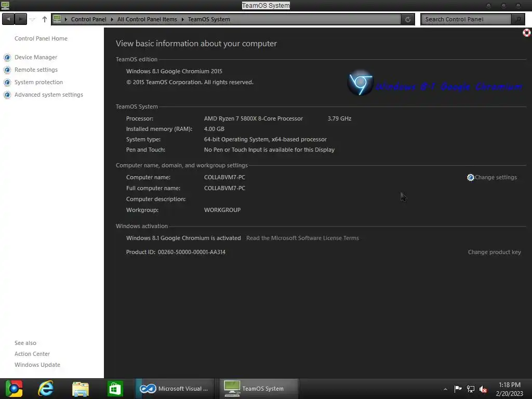The height and width of the screenshot is (399, 532).
Task: Open File Explorer from taskbar
Action: [81, 389]
